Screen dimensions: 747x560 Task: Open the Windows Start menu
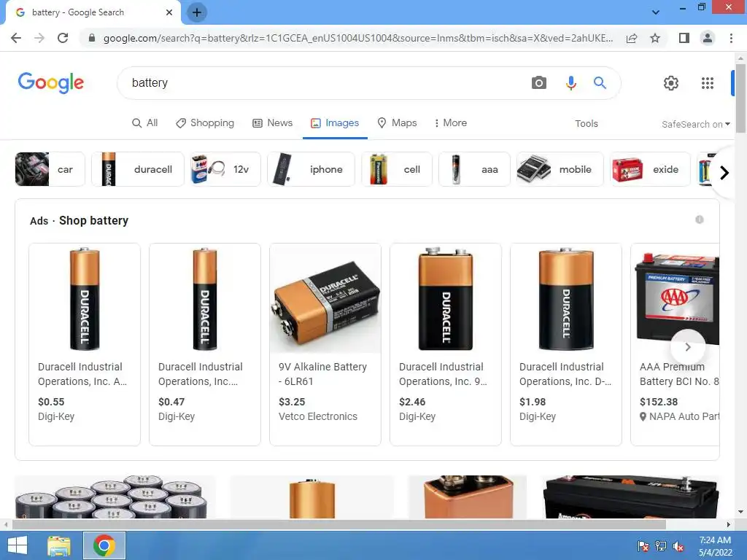(x=18, y=545)
